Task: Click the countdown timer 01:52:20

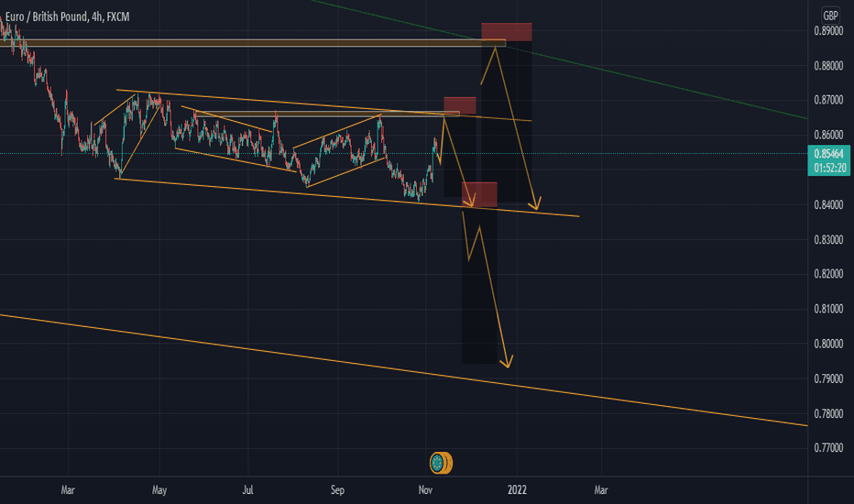Action: tap(830, 168)
